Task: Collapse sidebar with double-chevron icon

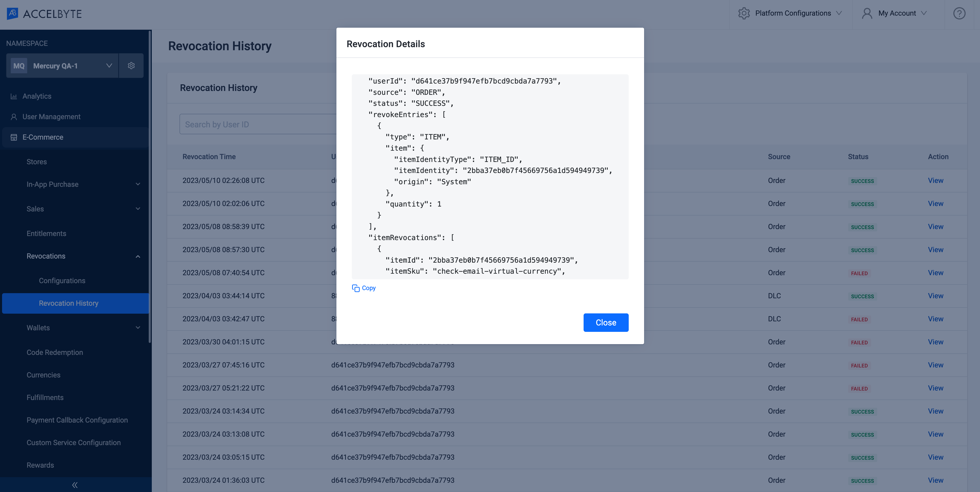Action: pyautogui.click(x=75, y=485)
